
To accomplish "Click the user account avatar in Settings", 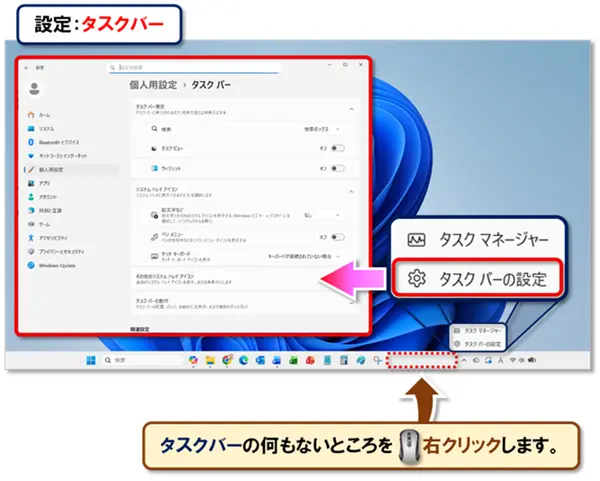I will click(34, 89).
